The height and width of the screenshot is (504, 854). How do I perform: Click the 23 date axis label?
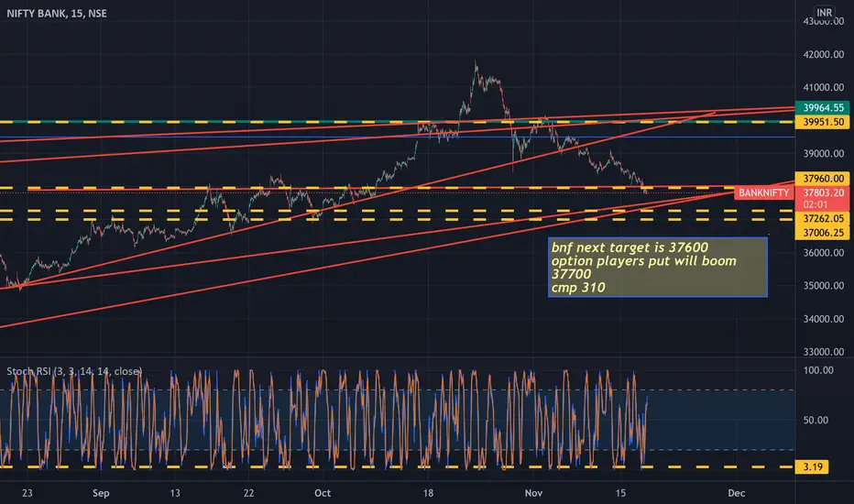click(x=27, y=493)
